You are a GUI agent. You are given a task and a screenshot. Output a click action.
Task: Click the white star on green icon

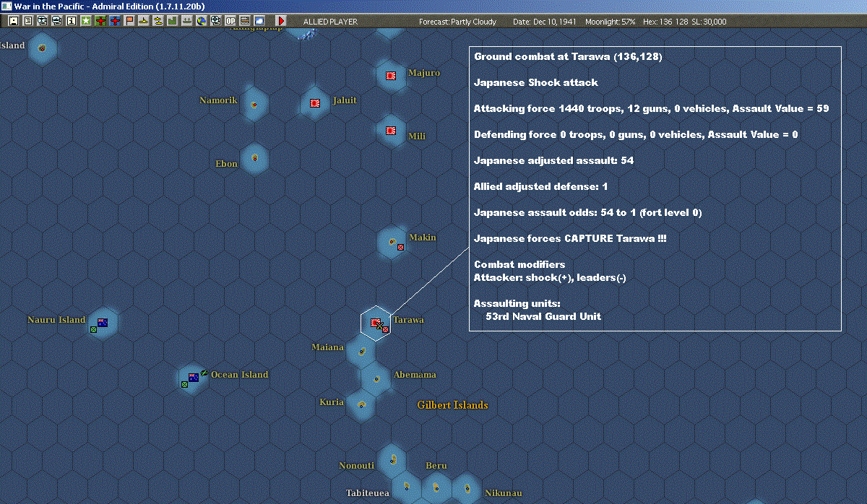click(85, 21)
